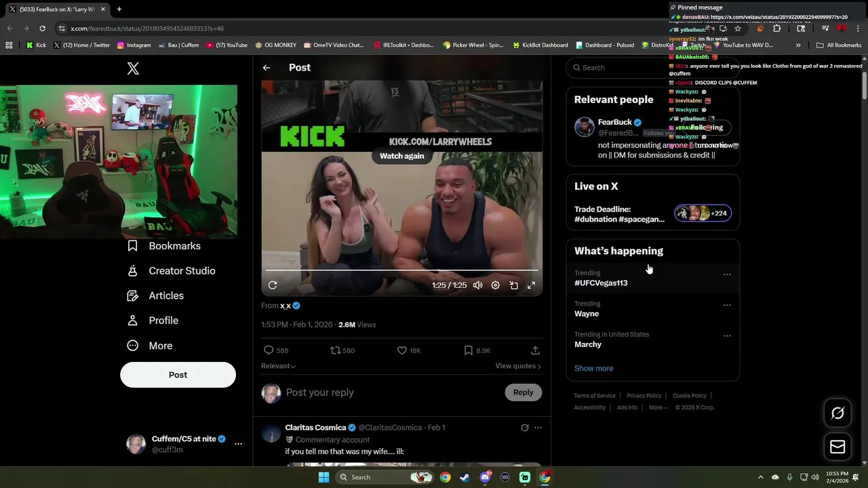Open View quotes link
This screenshot has width=868, height=488.
(518, 366)
